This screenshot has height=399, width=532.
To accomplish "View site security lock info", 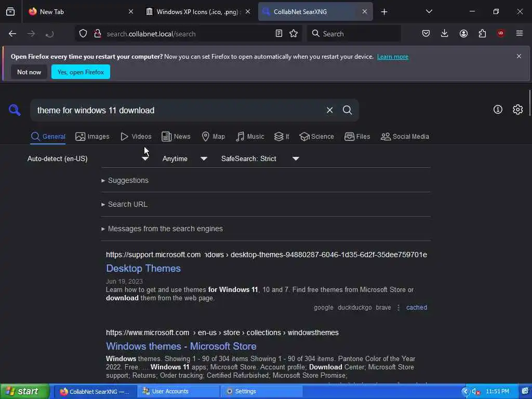I will coord(98,34).
